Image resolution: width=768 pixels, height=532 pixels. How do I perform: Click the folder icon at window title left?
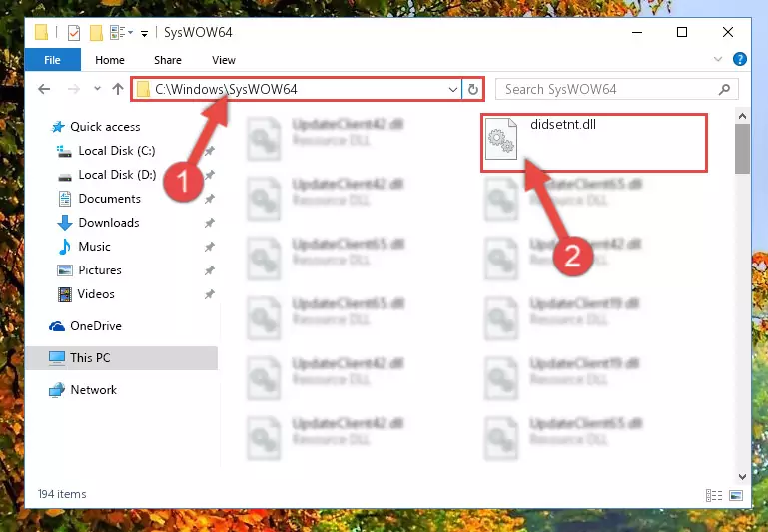pos(41,32)
